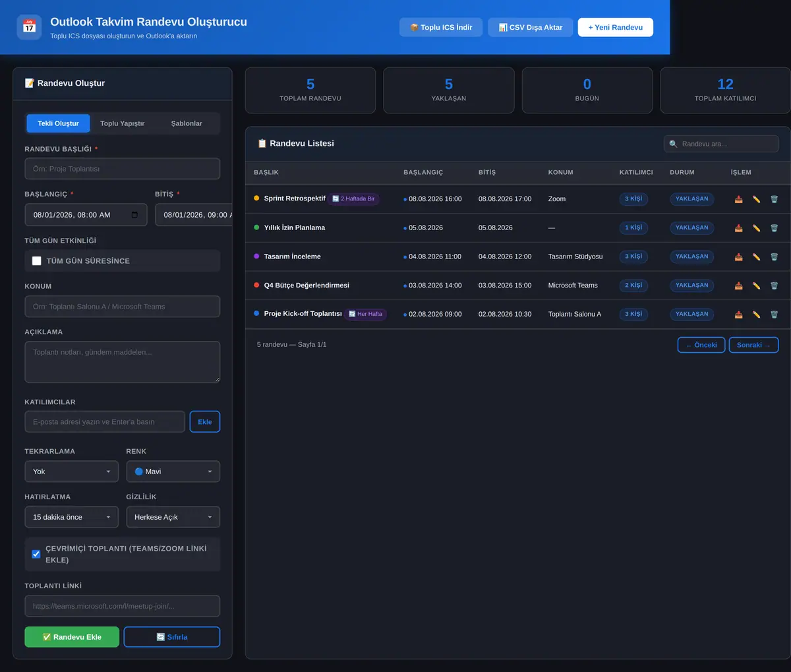Open the Başlangıç date picker calendar
The image size is (791, 672).
pyautogui.click(x=135, y=215)
